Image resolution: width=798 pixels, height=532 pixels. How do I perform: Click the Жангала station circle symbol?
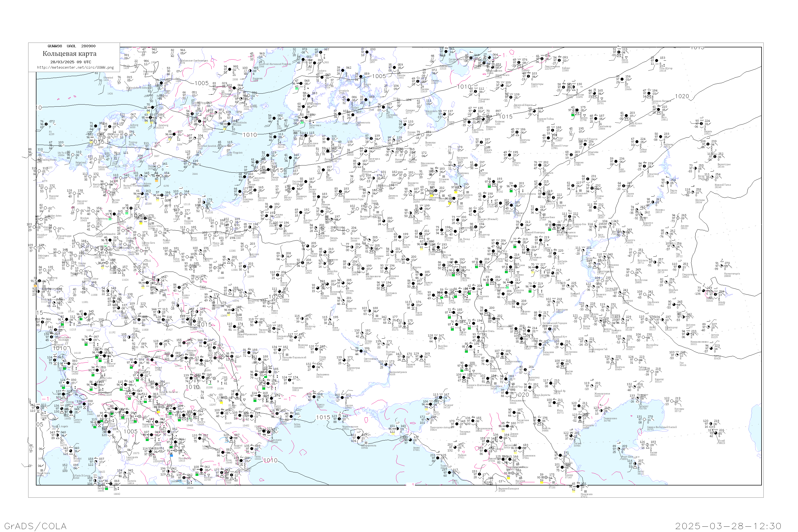(x=613, y=360)
